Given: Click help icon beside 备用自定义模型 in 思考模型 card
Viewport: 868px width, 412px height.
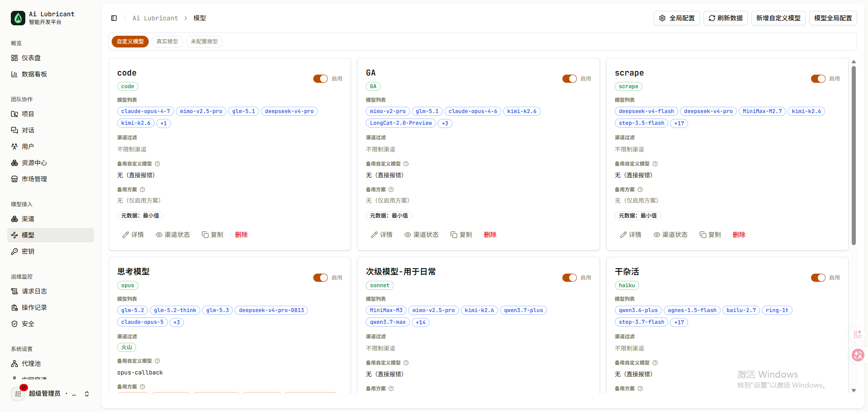Looking at the screenshot, I should tap(157, 361).
